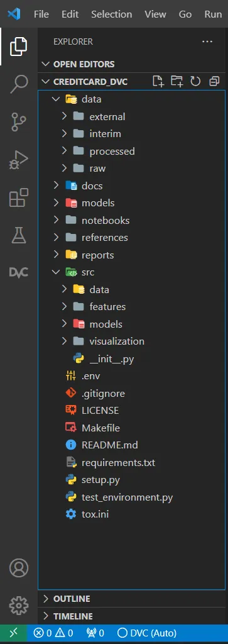
Task: Open the Testing flask icon view
Action: click(18, 235)
